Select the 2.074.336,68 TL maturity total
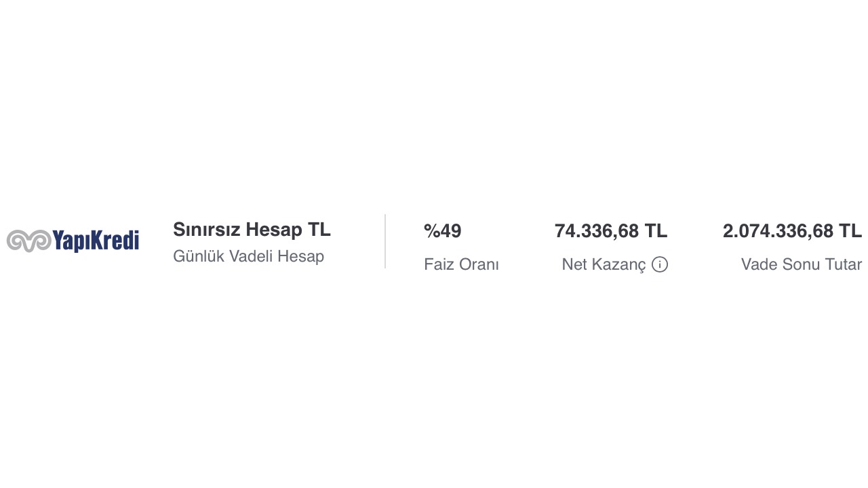This screenshot has height=488, width=868. pyautogui.click(x=792, y=231)
